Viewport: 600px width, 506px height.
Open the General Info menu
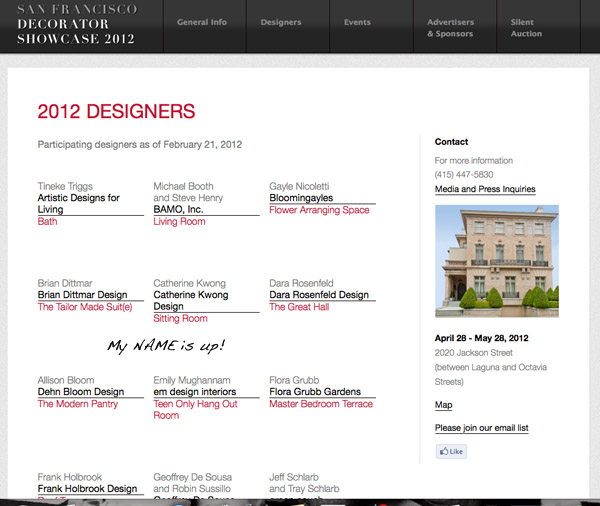(202, 22)
